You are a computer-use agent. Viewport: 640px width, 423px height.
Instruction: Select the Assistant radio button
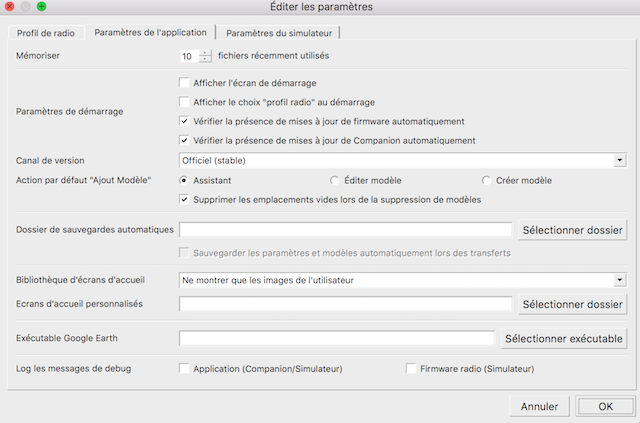pyautogui.click(x=184, y=180)
